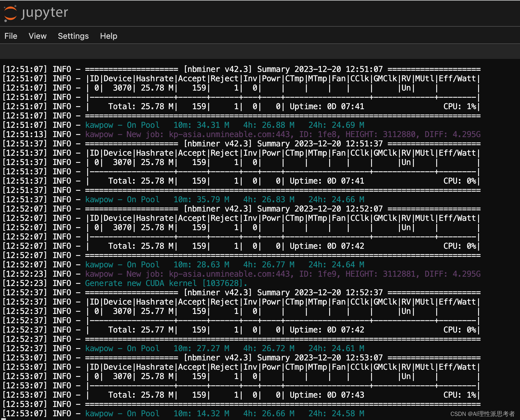The image size is (520, 420).
Task: Open the Settings menu
Action: coord(73,36)
